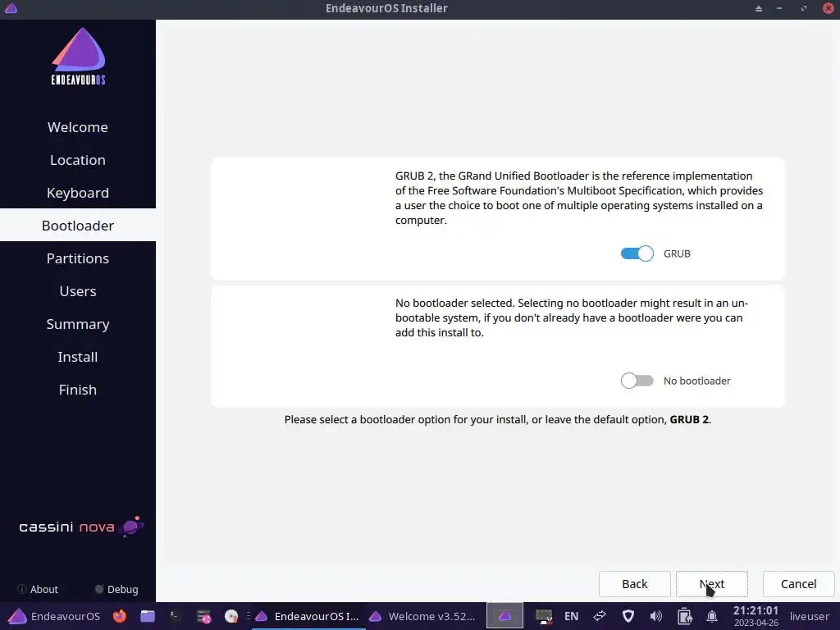Click the disc icon in taskbar
The image size is (840, 630).
[231, 616]
